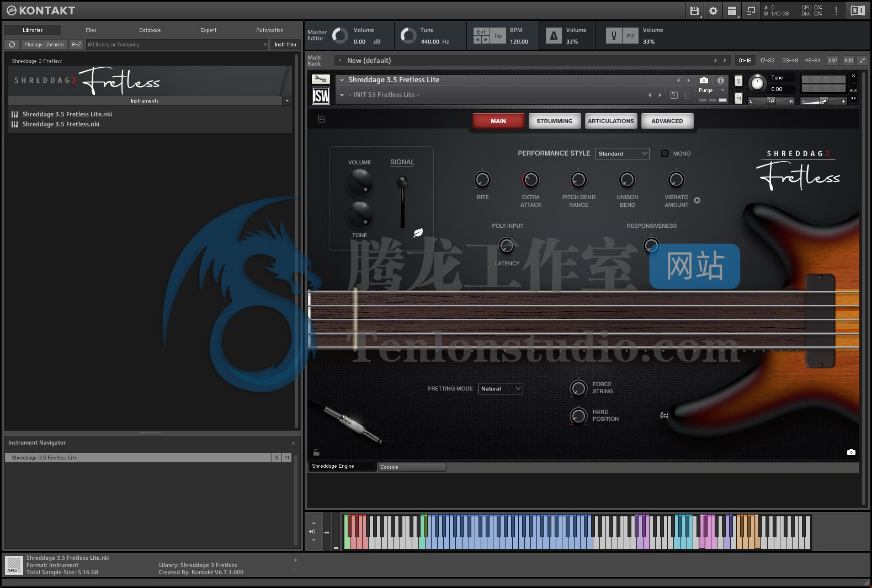Click the wrench edit instrument icon
This screenshot has height=588, width=872.
[x=321, y=79]
